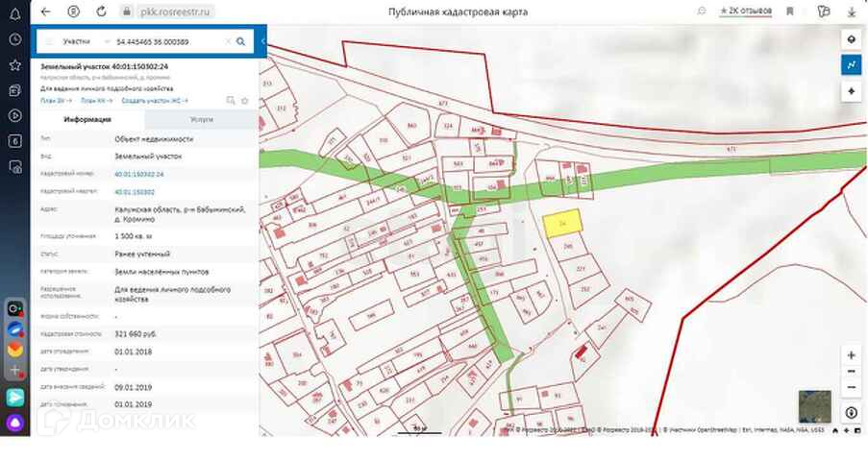Click the comments bubble icon in title bar
The height and width of the screenshot is (461, 868).
click(x=702, y=12)
